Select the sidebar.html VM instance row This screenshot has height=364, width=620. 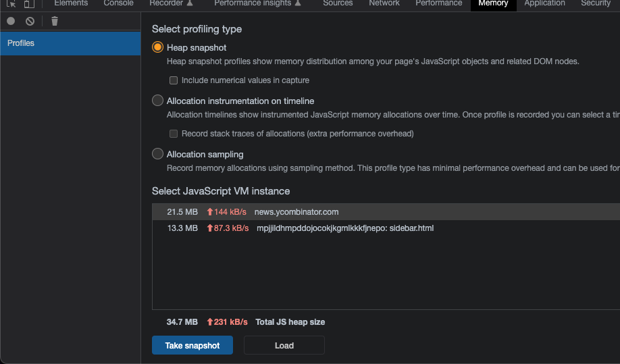(x=386, y=228)
